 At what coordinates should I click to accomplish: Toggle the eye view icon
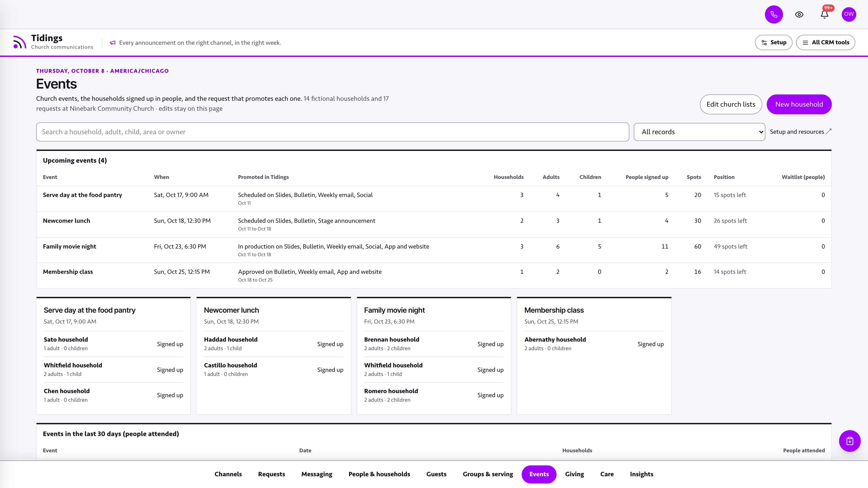tap(799, 14)
